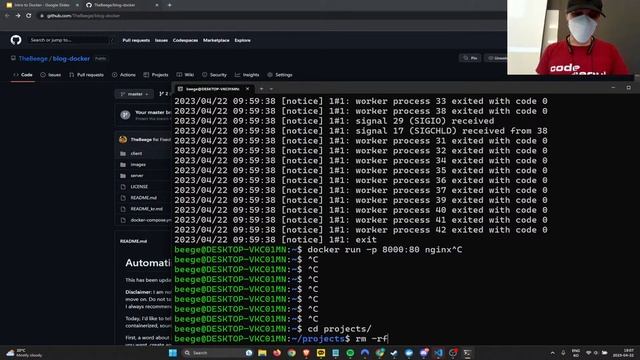Switch to repository Actions tab

[124, 75]
